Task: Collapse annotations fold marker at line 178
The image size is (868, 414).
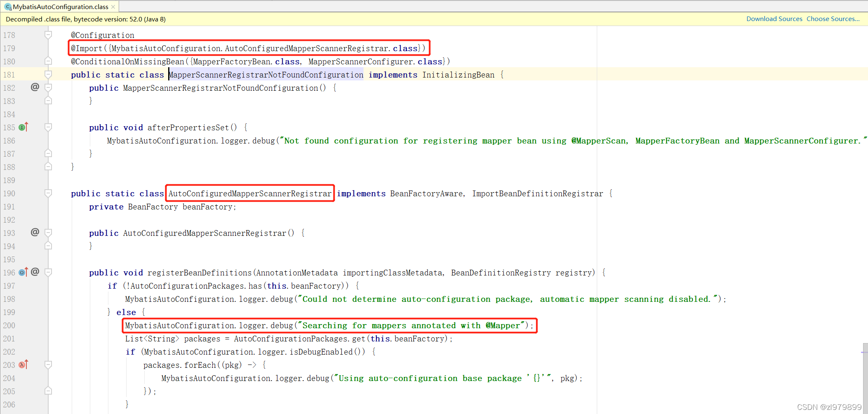Action: 48,35
